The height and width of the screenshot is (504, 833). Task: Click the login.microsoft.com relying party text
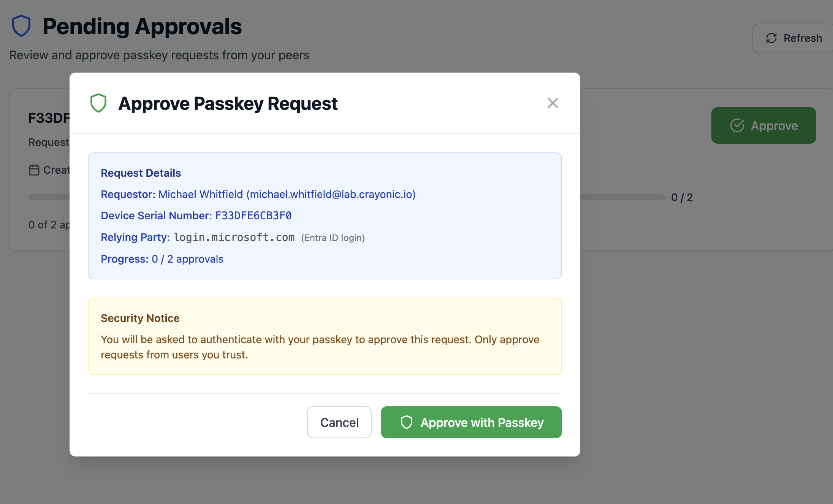(x=234, y=238)
